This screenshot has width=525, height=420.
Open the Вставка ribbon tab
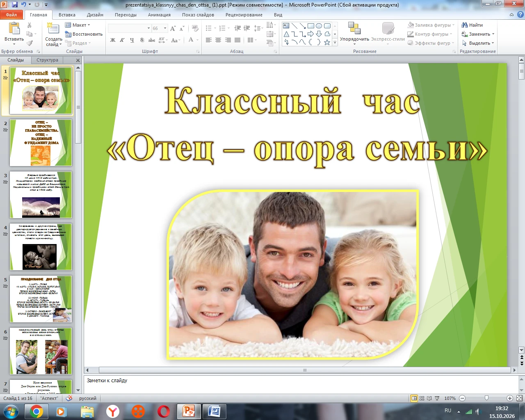[x=67, y=15]
